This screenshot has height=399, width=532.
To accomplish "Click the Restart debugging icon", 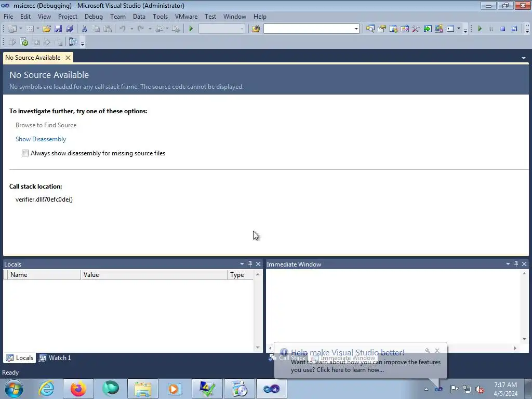I will pos(514,29).
